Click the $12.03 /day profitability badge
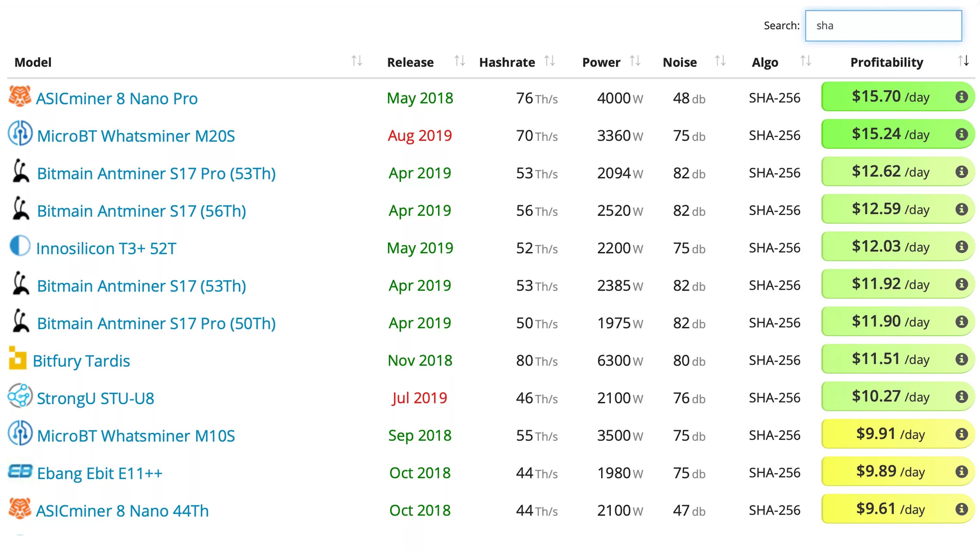980x551 pixels. pos(890,247)
